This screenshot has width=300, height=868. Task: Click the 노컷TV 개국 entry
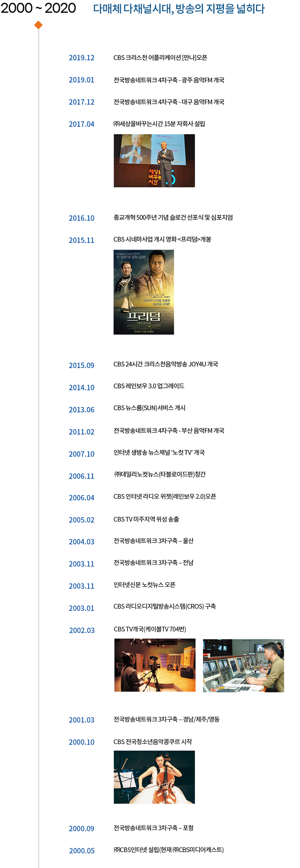pyautogui.click(x=159, y=452)
